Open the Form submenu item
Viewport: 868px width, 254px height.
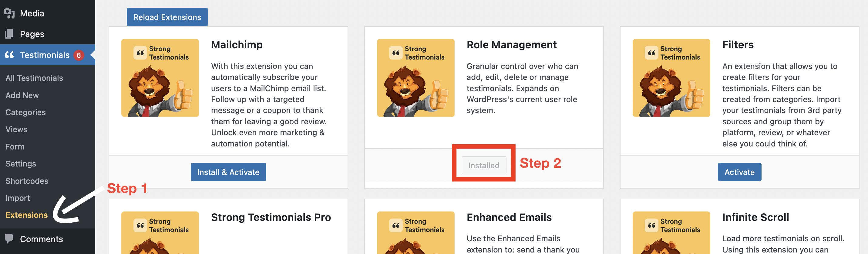click(x=15, y=146)
